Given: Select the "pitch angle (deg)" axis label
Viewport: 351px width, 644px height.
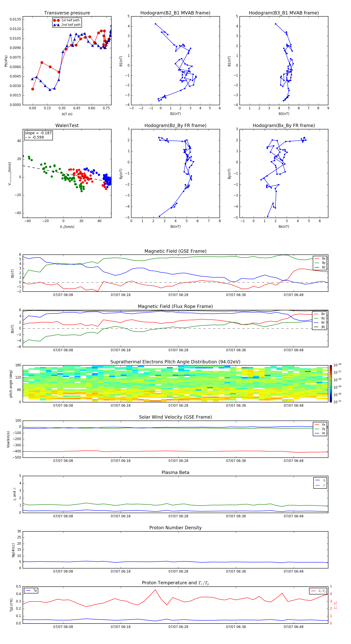Looking at the screenshot, I should click(11, 384).
